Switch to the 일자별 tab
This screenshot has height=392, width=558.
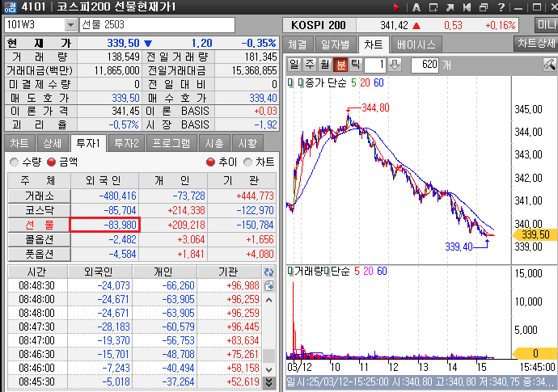coord(335,44)
